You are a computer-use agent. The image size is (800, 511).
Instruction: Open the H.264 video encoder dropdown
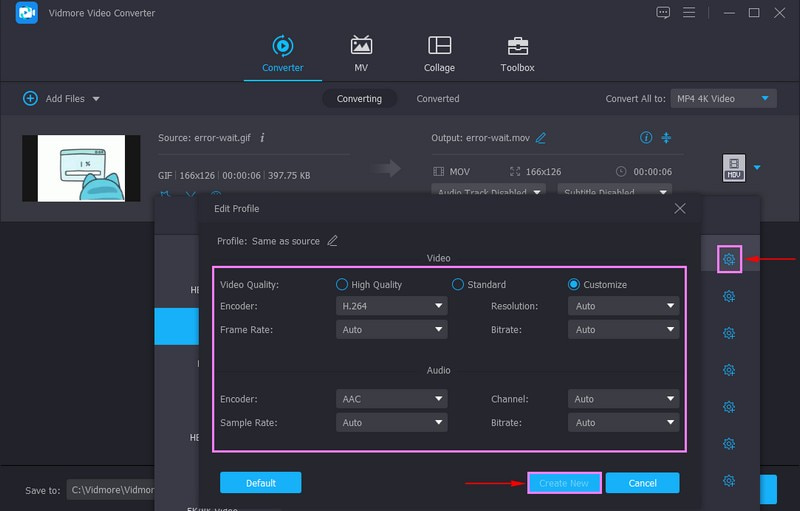391,306
